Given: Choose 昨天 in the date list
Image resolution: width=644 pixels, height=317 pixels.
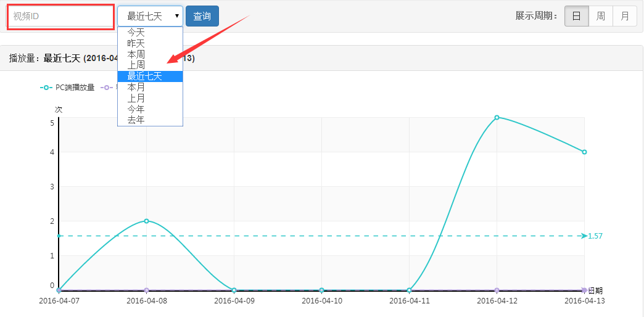Looking at the screenshot, I should (136, 43).
